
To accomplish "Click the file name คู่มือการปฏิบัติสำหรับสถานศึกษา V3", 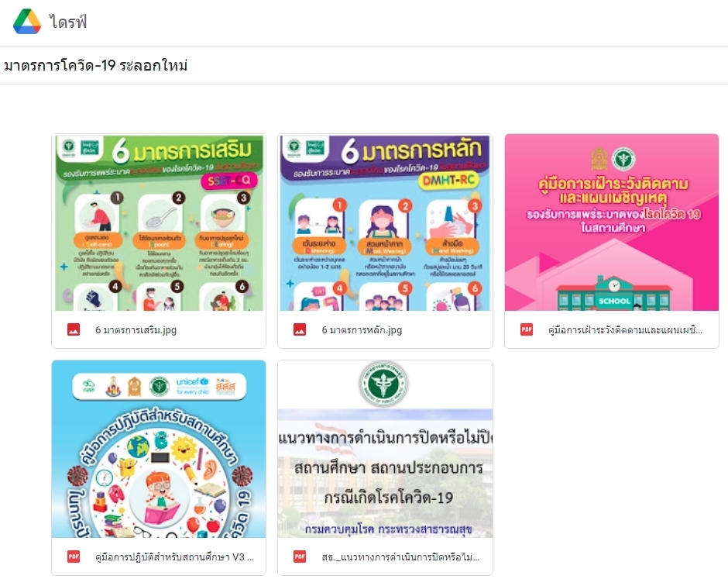I will tap(174, 557).
